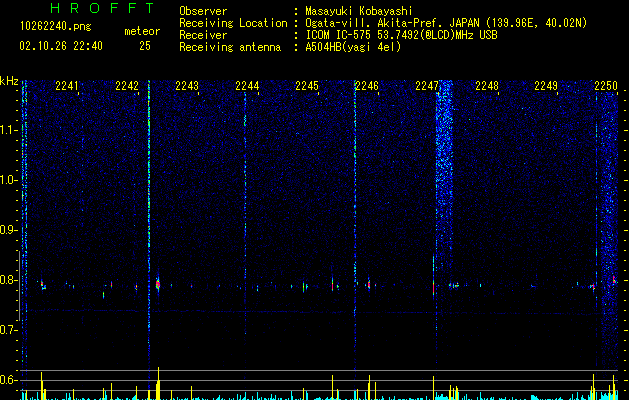Click the 2244 time marker
The width and height of the screenshot is (629, 400).
(247, 86)
